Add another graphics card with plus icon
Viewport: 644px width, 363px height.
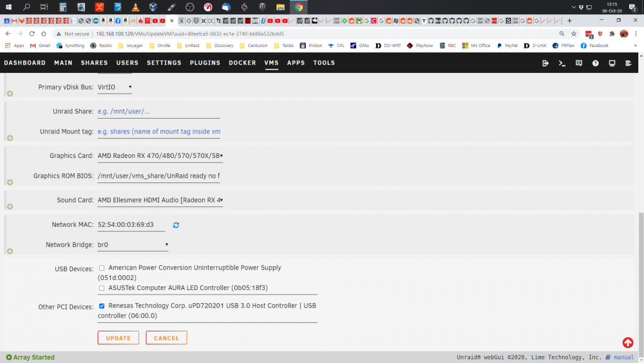pyautogui.click(x=10, y=182)
